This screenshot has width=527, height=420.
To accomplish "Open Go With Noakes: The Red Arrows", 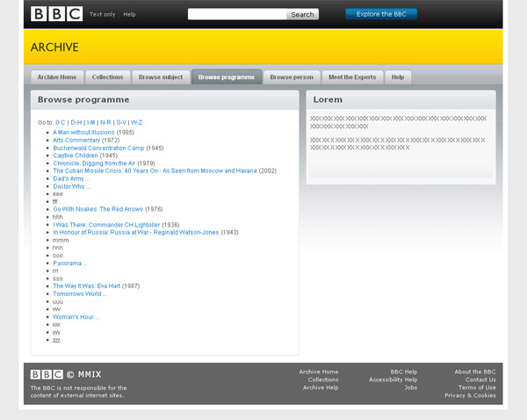I will [97, 209].
